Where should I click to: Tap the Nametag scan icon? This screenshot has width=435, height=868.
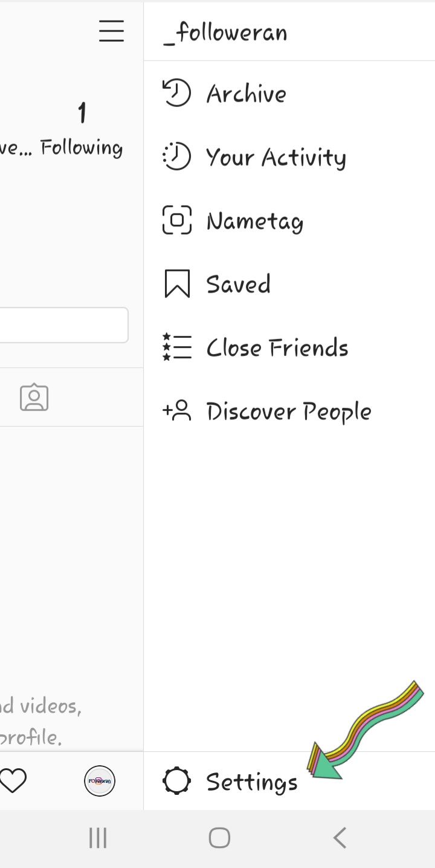tap(176, 220)
